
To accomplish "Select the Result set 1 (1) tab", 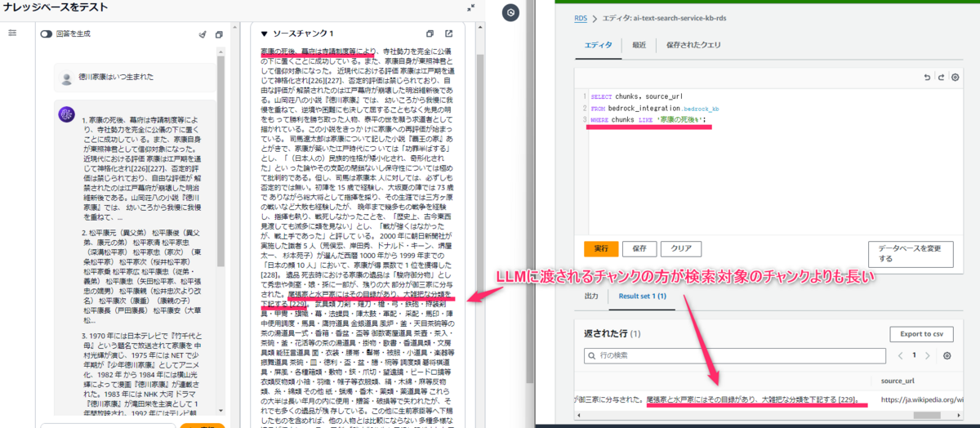I will click(x=641, y=295).
